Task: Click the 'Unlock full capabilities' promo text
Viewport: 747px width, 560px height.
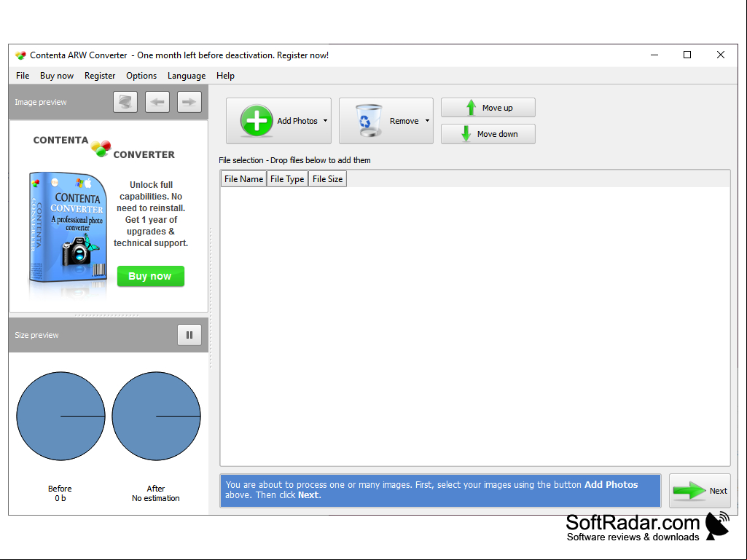Action: click(x=151, y=214)
